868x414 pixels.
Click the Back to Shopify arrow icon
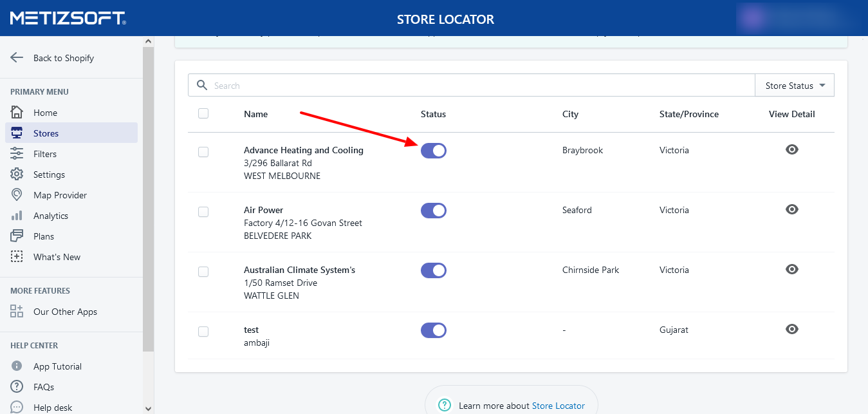tap(17, 57)
